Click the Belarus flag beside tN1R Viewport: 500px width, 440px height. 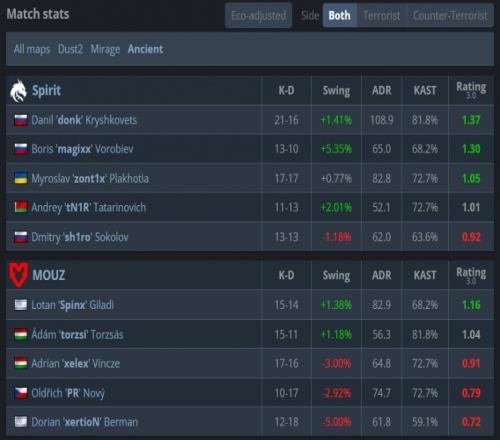pyautogui.click(x=21, y=208)
